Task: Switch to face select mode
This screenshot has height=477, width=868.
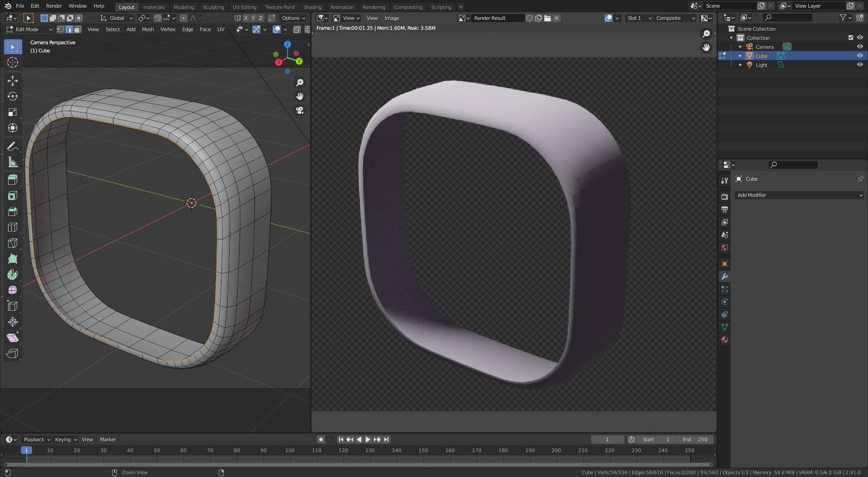Action: point(78,29)
